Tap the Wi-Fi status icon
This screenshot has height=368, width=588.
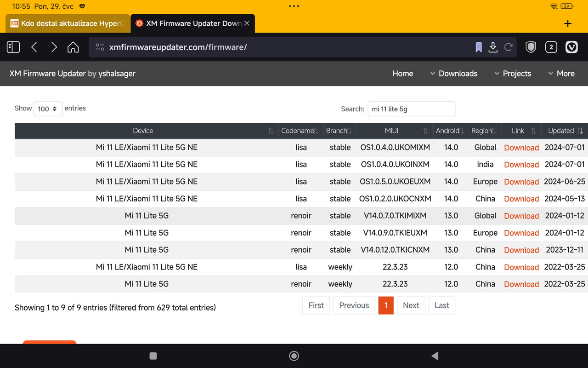click(x=554, y=6)
